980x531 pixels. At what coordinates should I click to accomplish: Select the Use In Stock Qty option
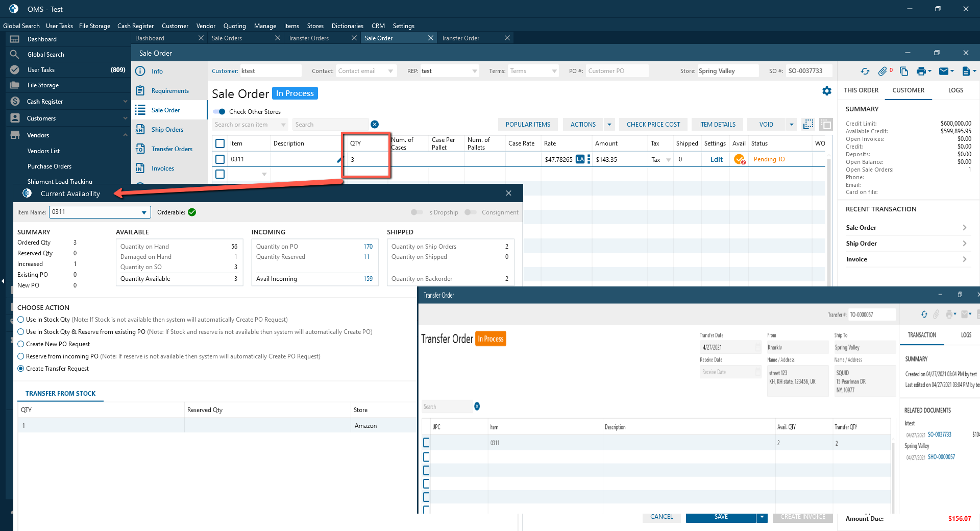pyautogui.click(x=21, y=320)
